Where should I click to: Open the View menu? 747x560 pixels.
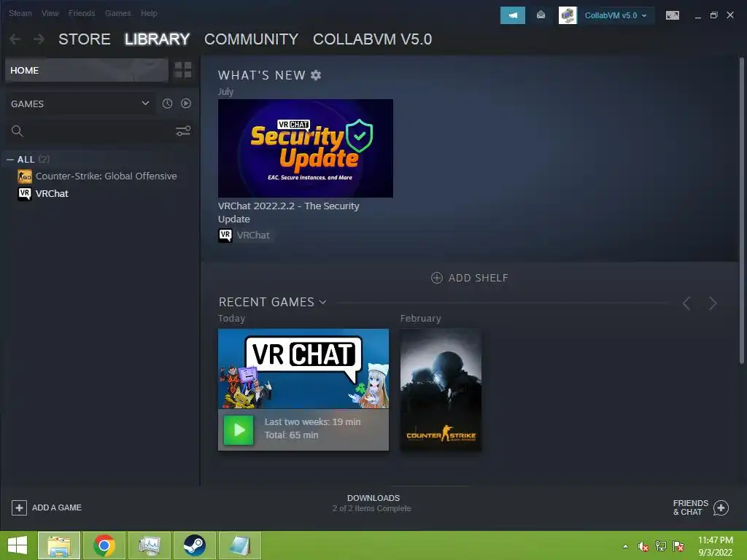(x=50, y=13)
